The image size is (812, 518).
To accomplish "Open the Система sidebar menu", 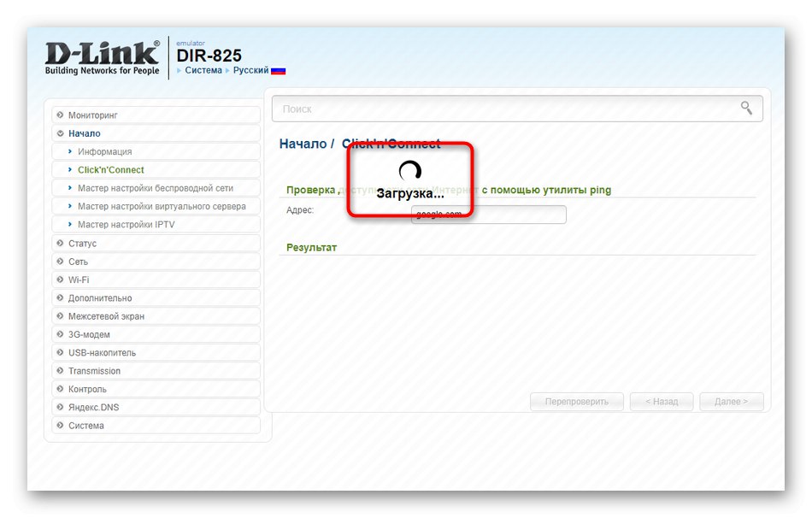I will (156, 426).
